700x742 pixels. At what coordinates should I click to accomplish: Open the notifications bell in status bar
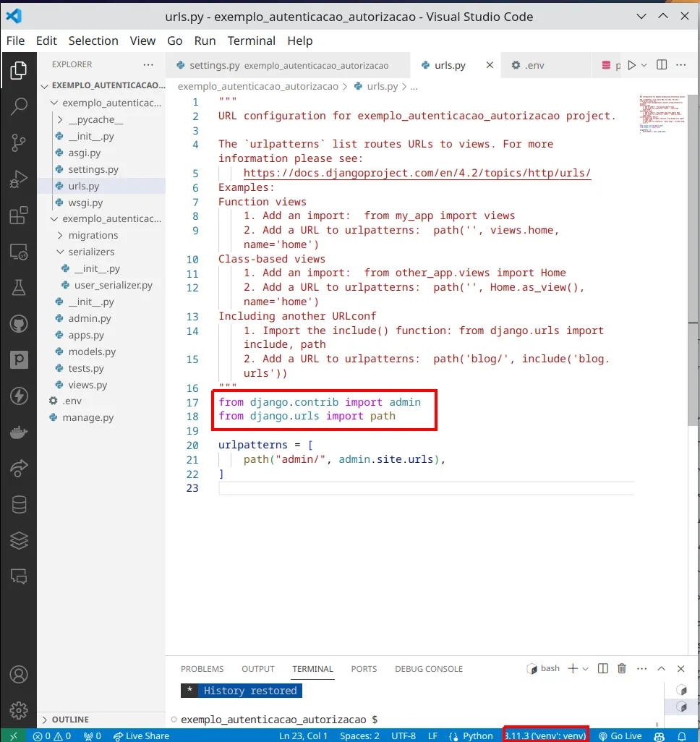point(682,735)
